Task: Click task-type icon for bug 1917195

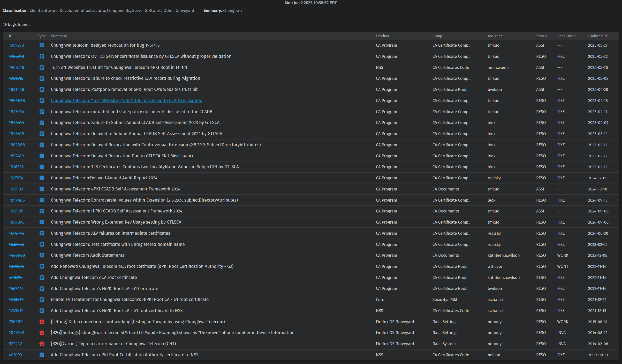Action: (x=42, y=211)
